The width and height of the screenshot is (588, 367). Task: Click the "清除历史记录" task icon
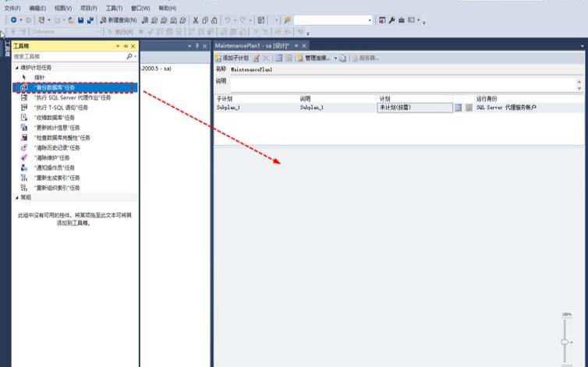(24, 147)
